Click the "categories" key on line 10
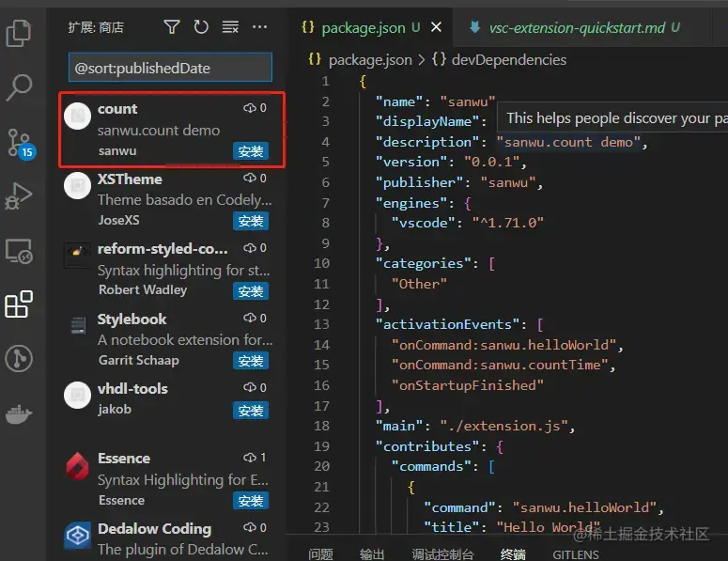Image resolution: width=728 pixels, height=561 pixels. pyautogui.click(x=423, y=263)
